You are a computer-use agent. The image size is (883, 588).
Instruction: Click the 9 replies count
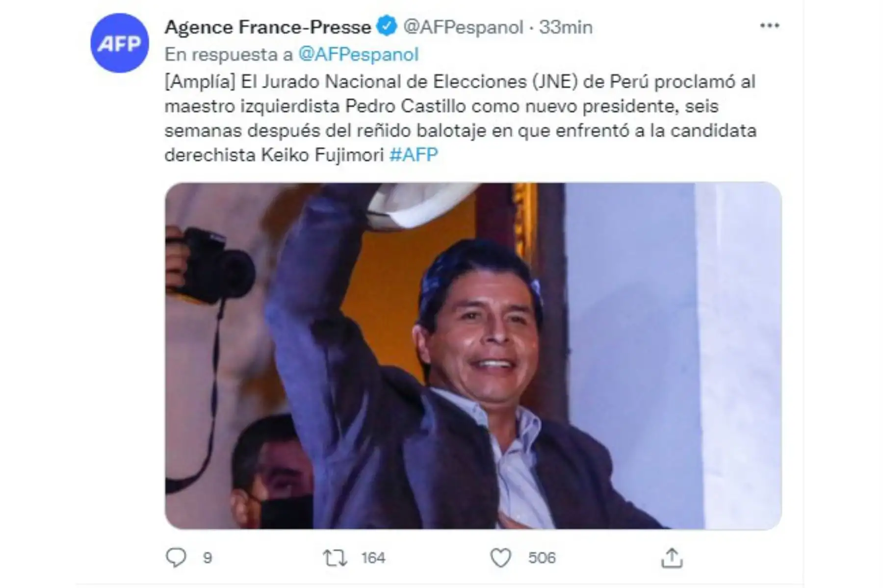click(208, 558)
